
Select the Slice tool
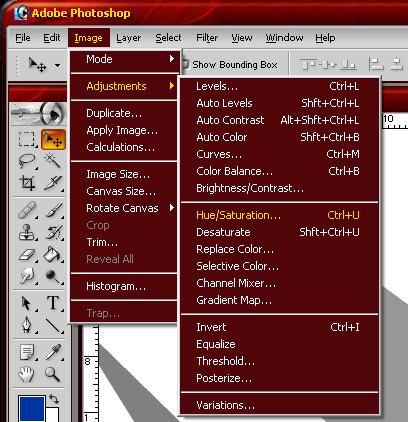pos(53,183)
